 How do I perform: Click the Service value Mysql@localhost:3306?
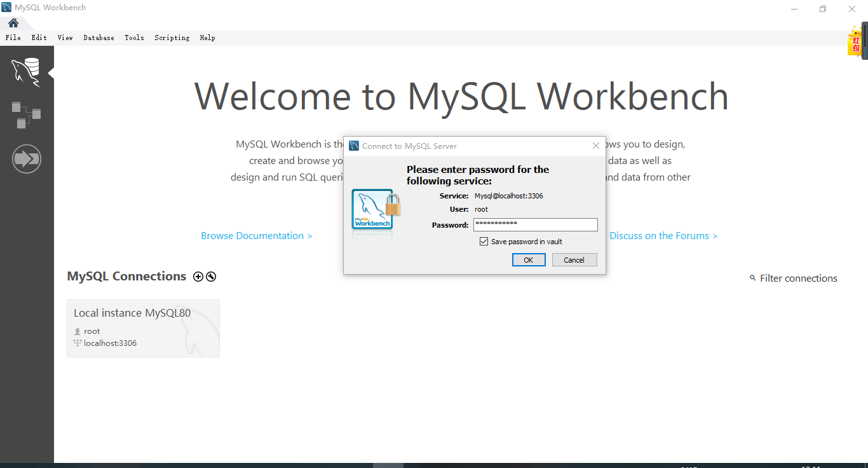[509, 196]
